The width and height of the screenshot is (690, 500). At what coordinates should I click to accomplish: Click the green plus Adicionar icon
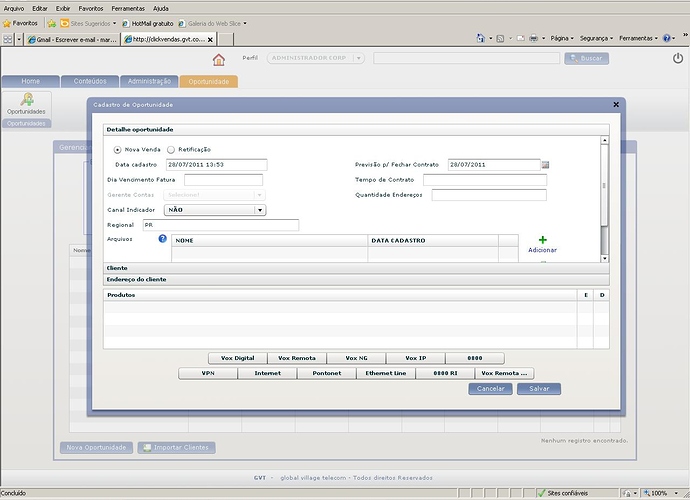tap(543, 240)
